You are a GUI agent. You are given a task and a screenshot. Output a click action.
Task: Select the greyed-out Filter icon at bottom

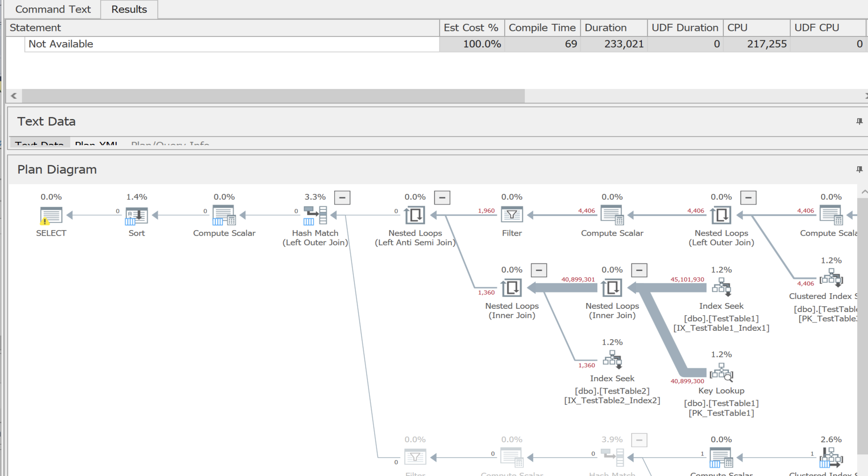pyautogui.click(x=415, y=457)
